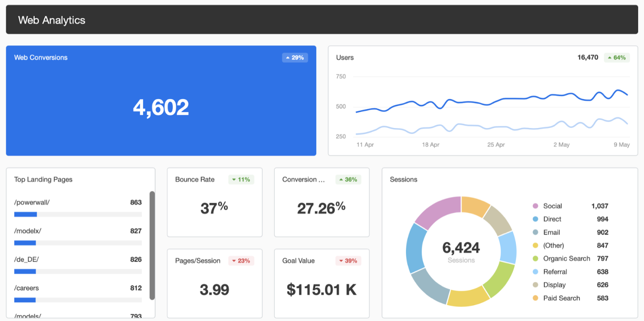
Task: Click the Pages/Session card title
Action: tap(198, 261)
